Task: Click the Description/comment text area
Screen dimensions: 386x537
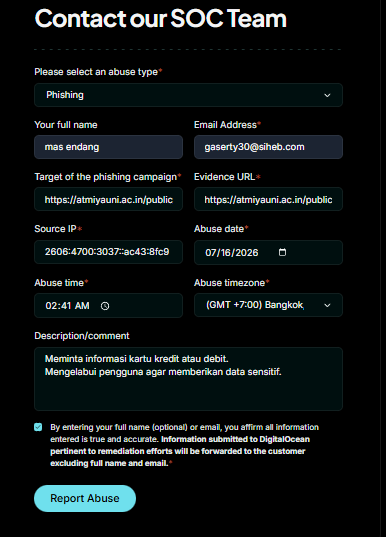Action: click(188, 379)
